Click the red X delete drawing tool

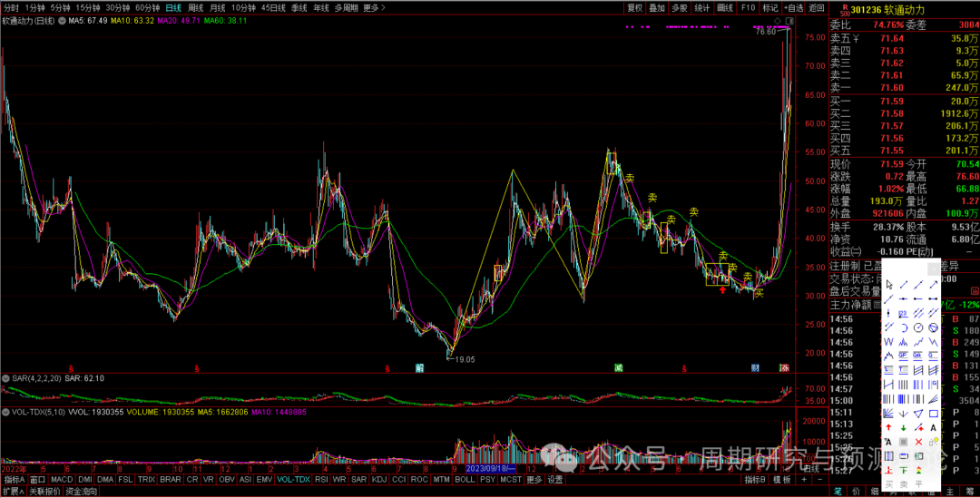(918, 441)
